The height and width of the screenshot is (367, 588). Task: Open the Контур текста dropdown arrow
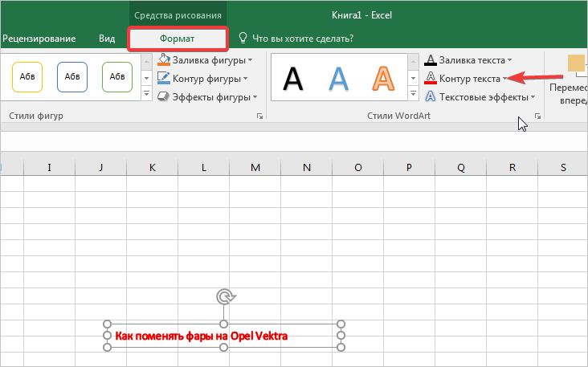[x=504, y=79]
